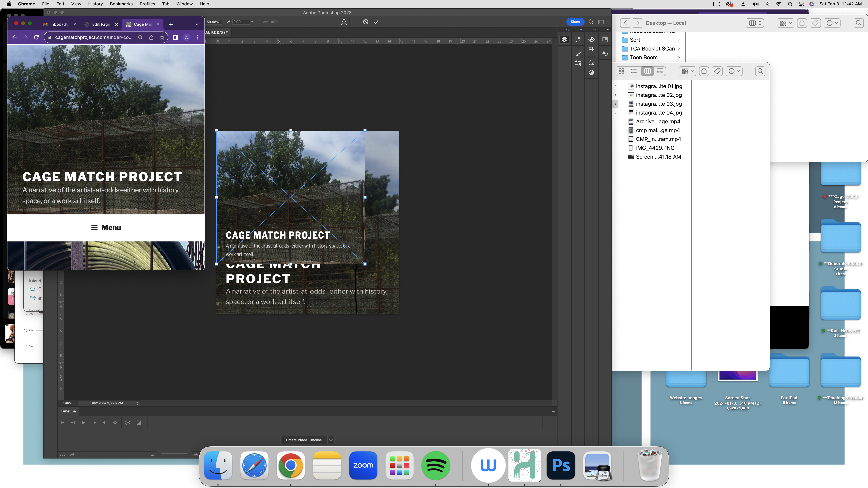The height and width of the screenshot is (488, 868).
Task: Click the scissors split icon in Timeline
Action: pyautogui.click(x=128, y=423)
